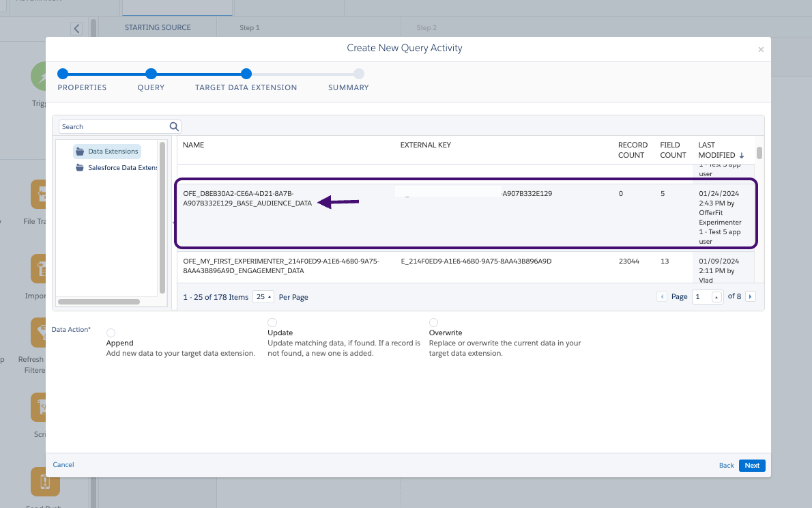The height and width of the screenshot is (508, 812).
Task: Click the search magnifier icon
Action: tap(174, 126)
